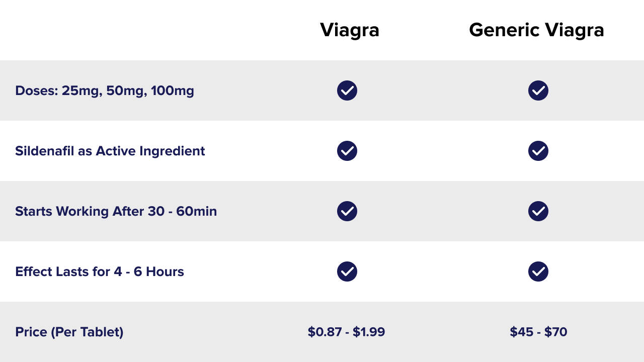
Task: Click the Doses: 25mg, 50mg, 100mg label
Action: [105, 91]
